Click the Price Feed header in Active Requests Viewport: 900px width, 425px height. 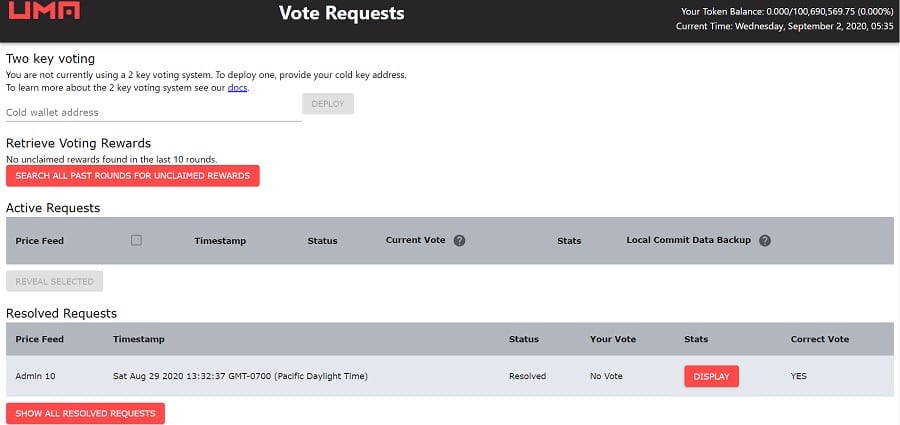coord(40,241)
